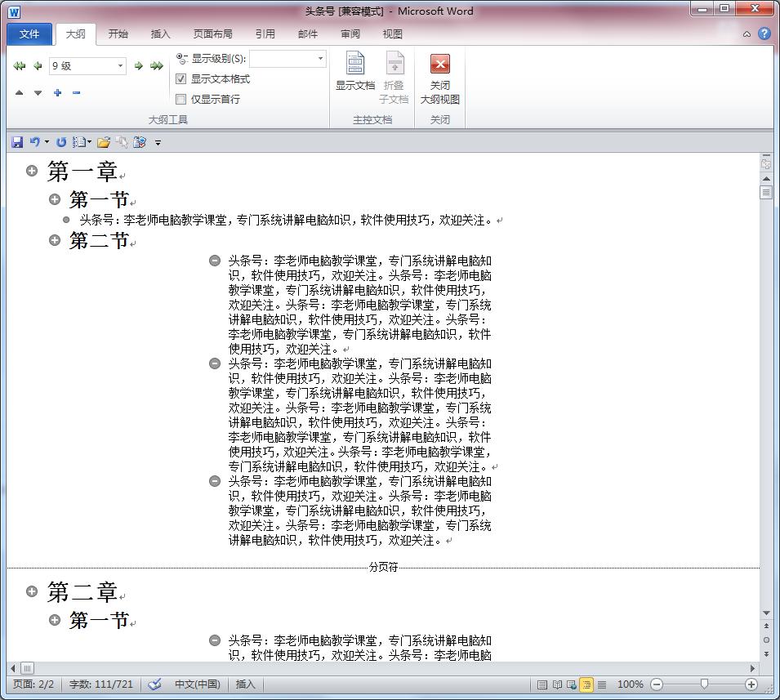Collapse outline content with the minus icon
Image resolution: width=780 pixels, height=700 pixels.
coord(75,92)
